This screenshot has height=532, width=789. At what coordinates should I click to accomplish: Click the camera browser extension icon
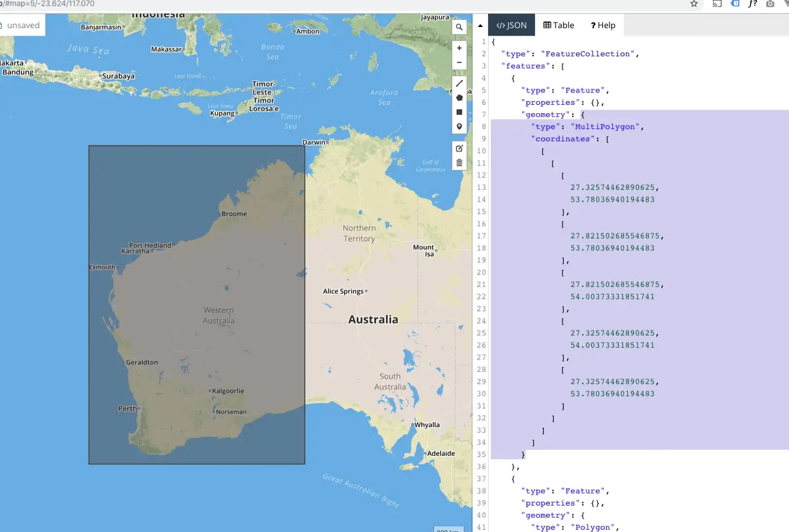tap(770, 4)
